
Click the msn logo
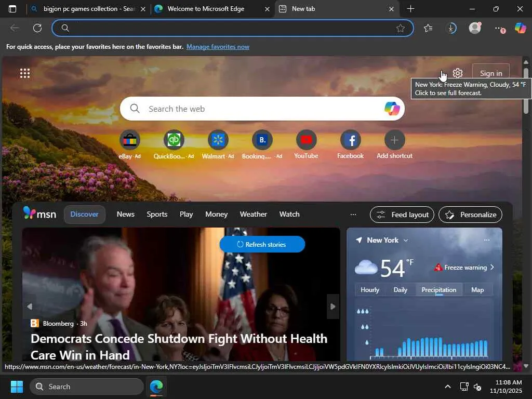(x=39, y=214)
